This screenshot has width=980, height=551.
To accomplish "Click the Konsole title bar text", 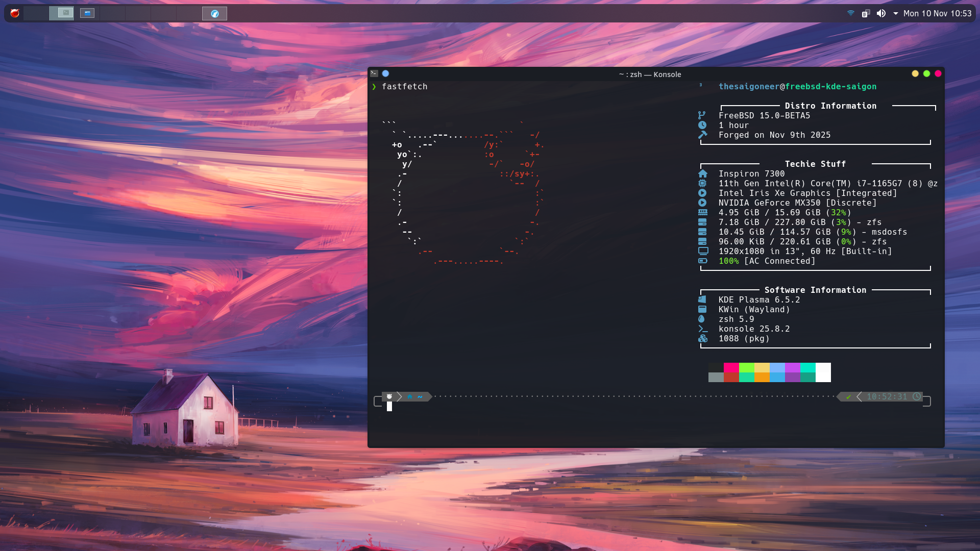I will click(x=650, y=74).
